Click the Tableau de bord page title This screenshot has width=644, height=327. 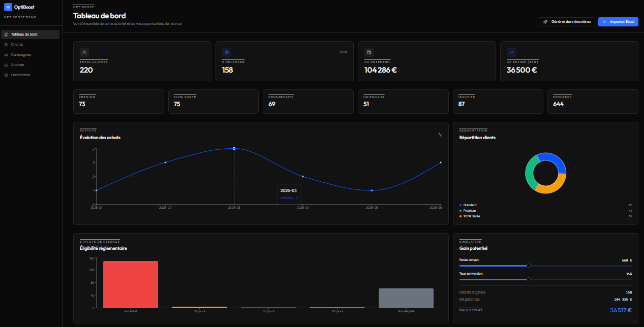pos(100,16)
